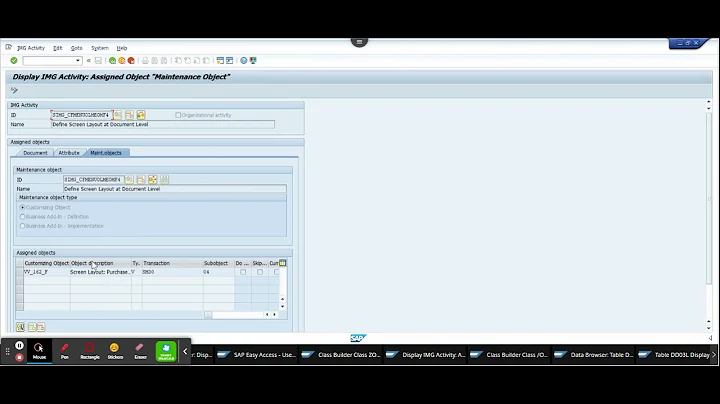Image resolution: width=720 pixels, height=404 pixels.
Task: Click the Find binoculars icon in toolbar
Action: [x=155, y=61]
